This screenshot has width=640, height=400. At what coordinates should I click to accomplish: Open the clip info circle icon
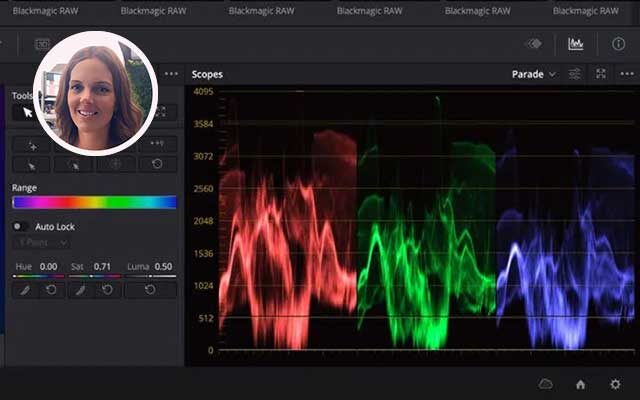618,44
